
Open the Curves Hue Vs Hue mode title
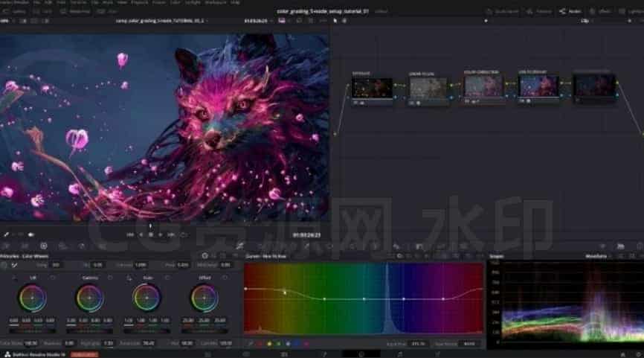265,256
